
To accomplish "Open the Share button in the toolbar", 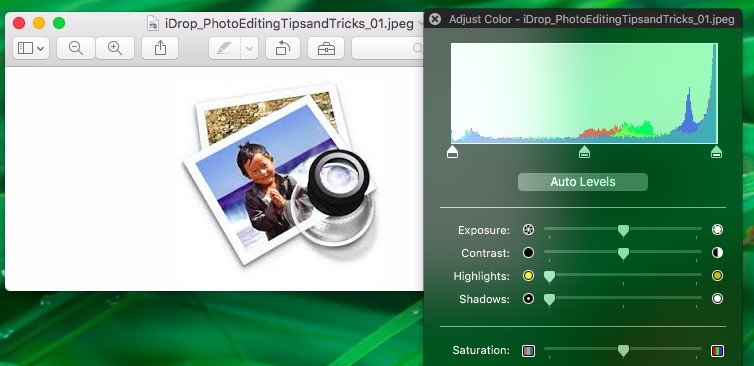I will click(x=160, y=48).
